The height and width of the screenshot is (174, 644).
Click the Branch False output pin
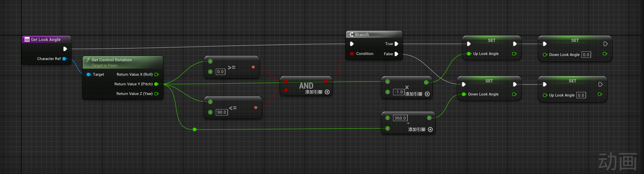click(x=397, y=54)
